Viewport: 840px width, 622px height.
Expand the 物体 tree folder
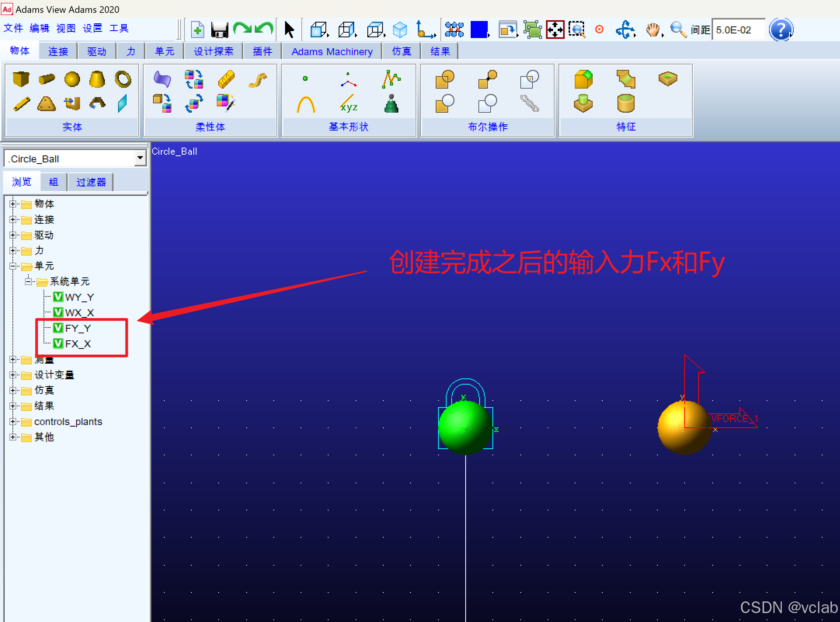13,204
